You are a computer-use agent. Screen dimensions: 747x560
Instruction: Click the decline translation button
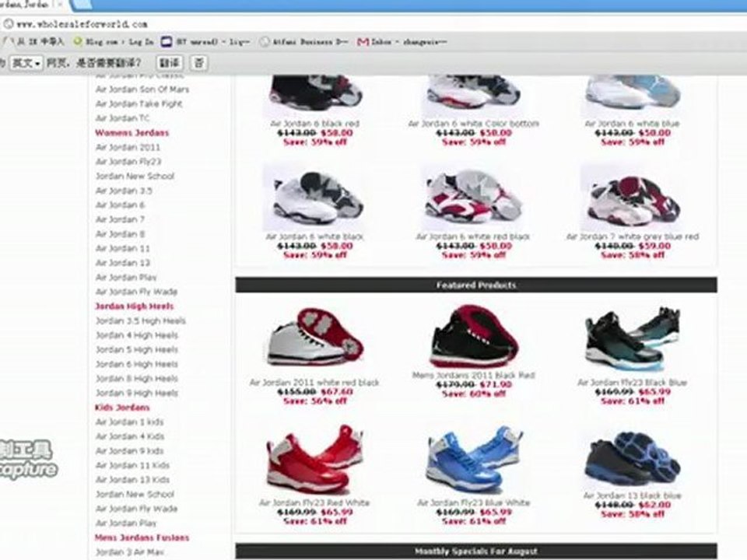coord(199,63)
